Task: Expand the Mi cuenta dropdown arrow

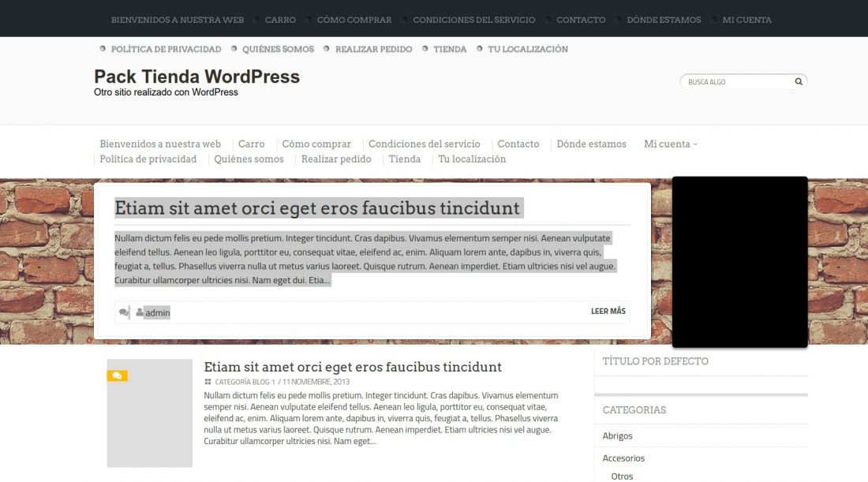Action: tap(696, 144)
